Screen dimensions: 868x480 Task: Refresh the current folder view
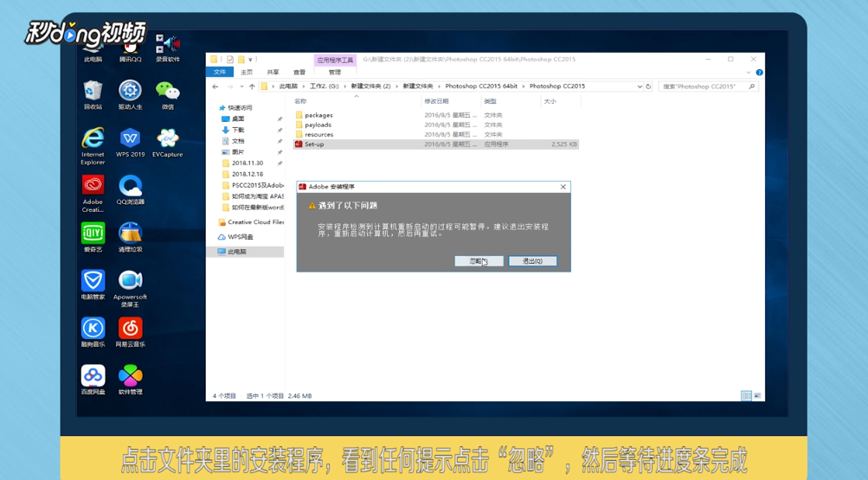[x=648, y=86]
